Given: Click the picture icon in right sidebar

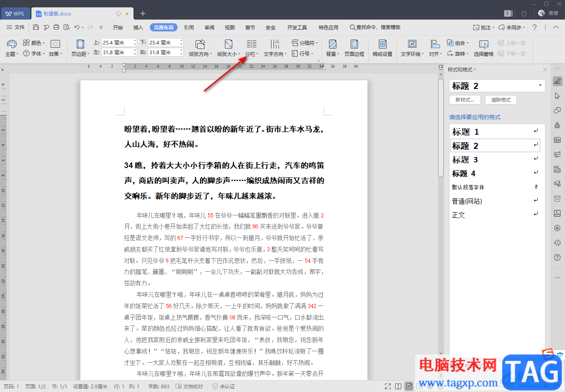Looking at the screenshot, I should point(557,213).
